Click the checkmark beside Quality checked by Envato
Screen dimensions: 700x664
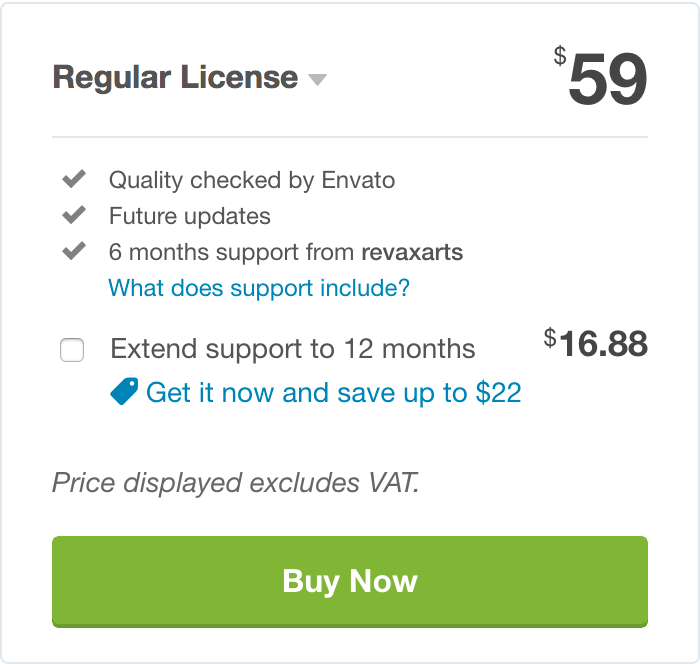click(74, 179)
